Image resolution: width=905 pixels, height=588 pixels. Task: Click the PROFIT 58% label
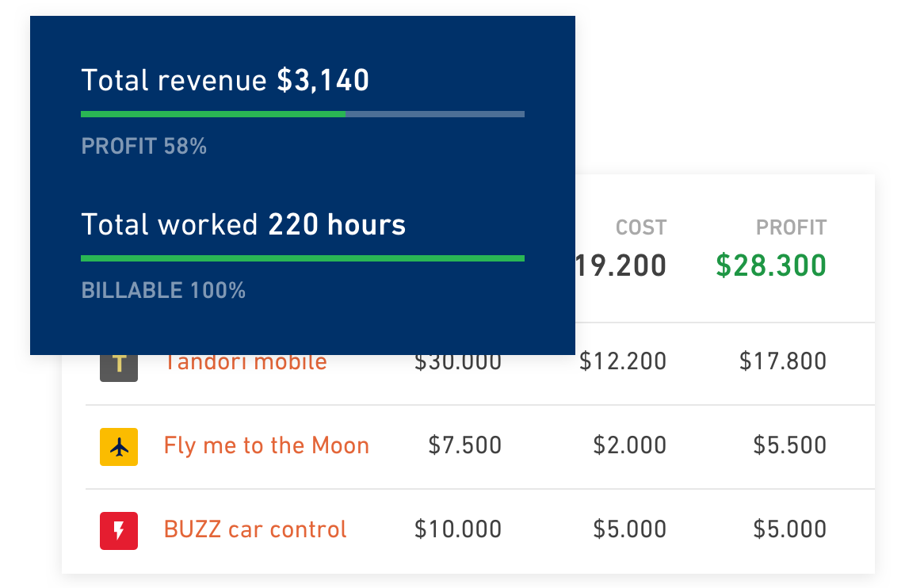click(x=143, y=146)
